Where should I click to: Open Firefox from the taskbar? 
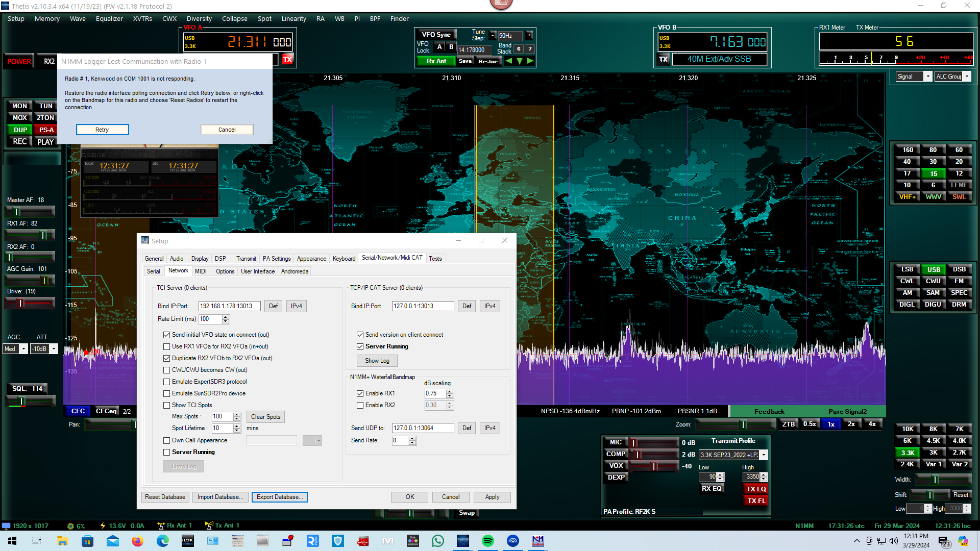pos(138,541)
